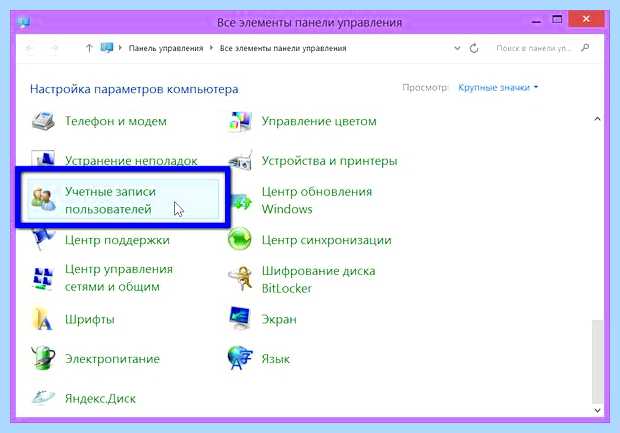Open 'Электропитание' link
620x433 pixels.
click(113, 359)
